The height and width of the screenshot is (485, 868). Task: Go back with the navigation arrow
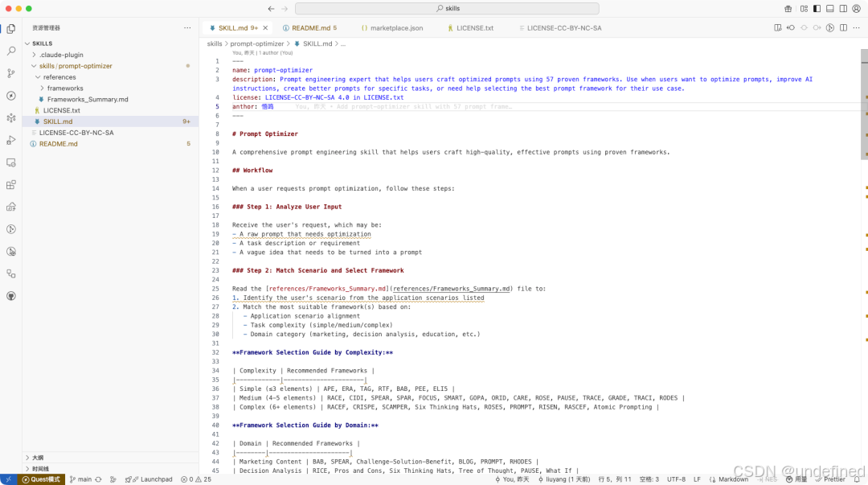[x=271, y=8]
